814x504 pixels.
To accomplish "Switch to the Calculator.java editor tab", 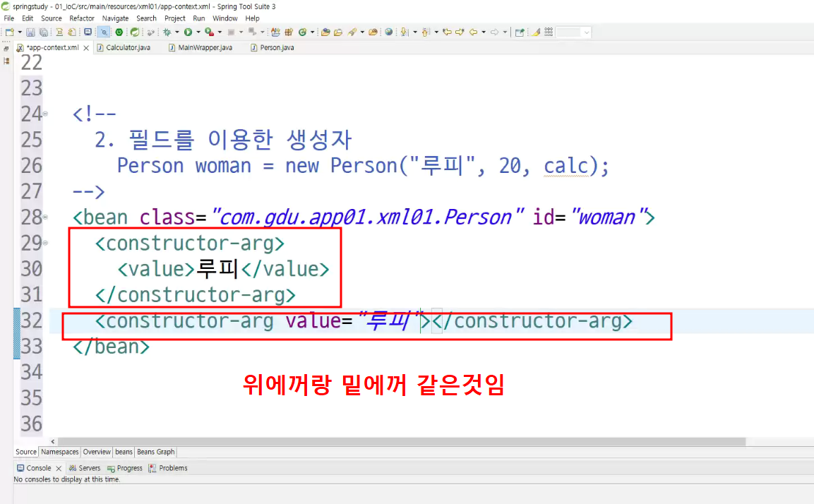I will tap(124, 47).
